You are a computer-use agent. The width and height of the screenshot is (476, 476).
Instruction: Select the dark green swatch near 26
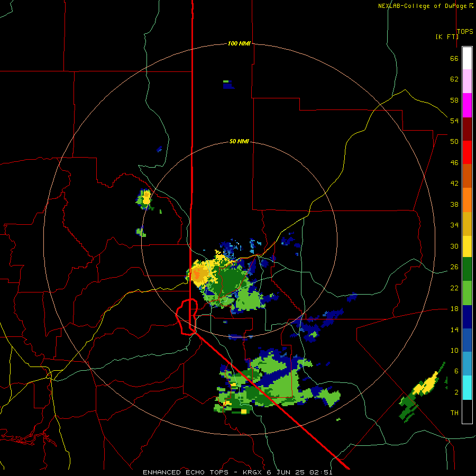click(x=467, y=269)
